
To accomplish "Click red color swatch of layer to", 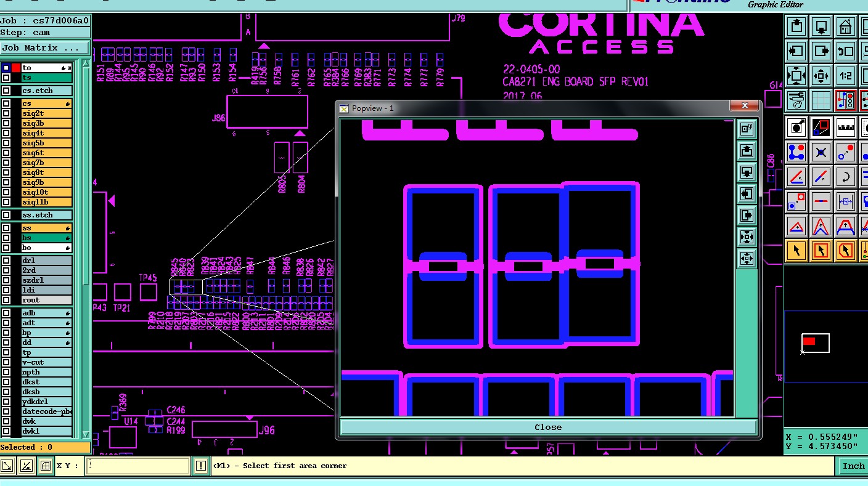I will point(16,68).
